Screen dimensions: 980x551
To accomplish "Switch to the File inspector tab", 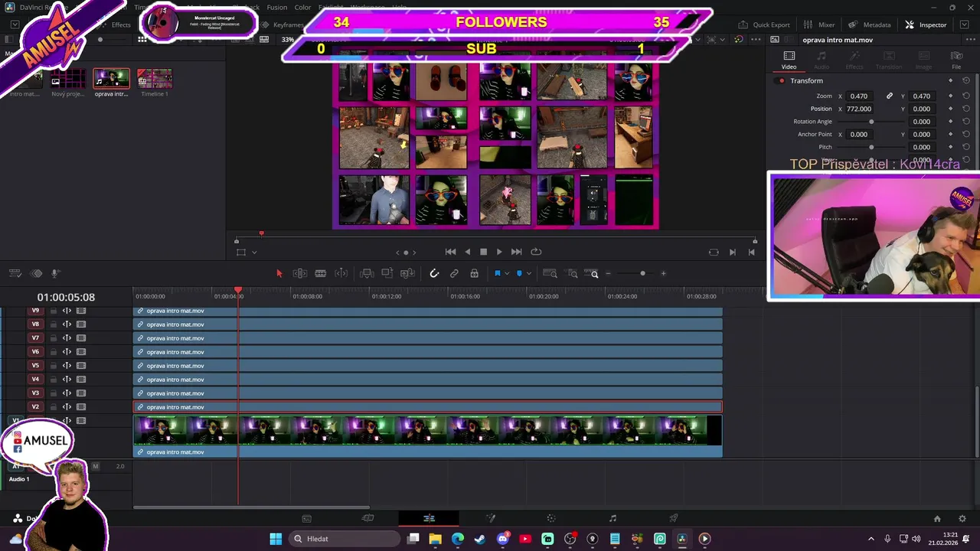I will coord(956,60).
